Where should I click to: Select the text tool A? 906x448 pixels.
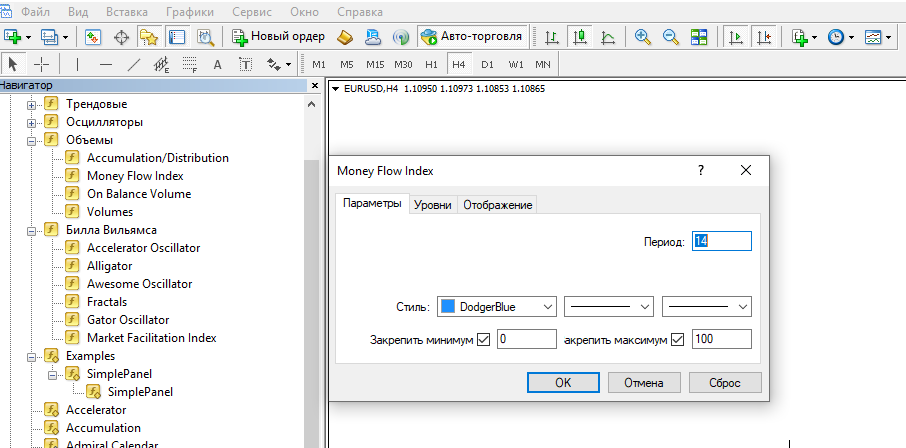point(218,64)
